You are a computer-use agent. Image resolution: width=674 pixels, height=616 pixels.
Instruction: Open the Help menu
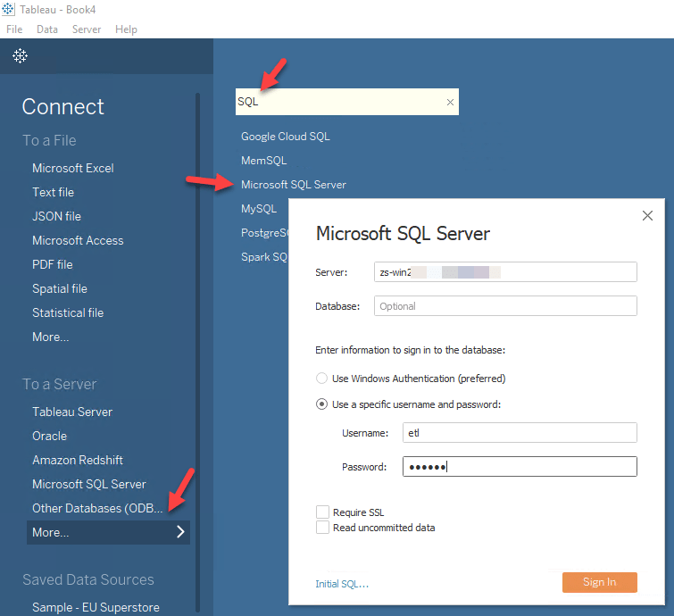[x=126, y=29]
